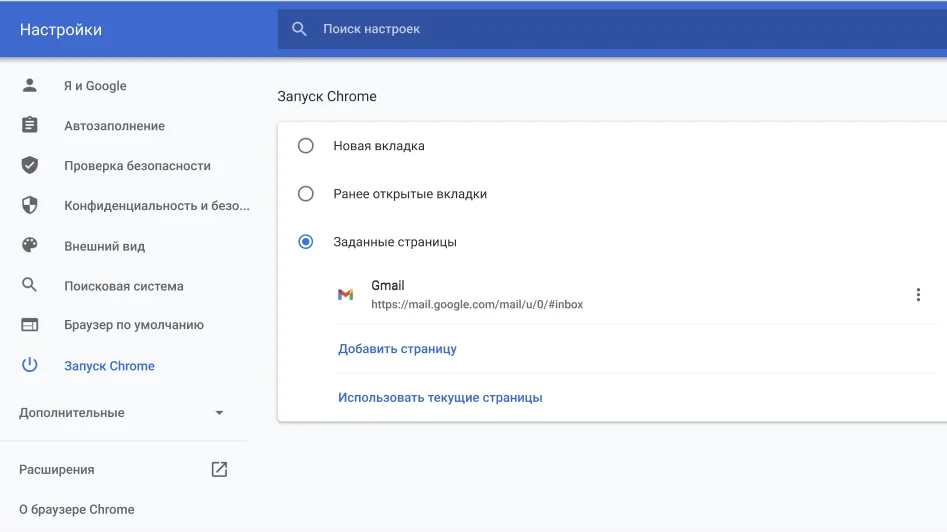Image resolution: width=947 pixels, height=532 pixels.
Task: Click the power icon for Запуск Chrome
Action: coord(30,366)
